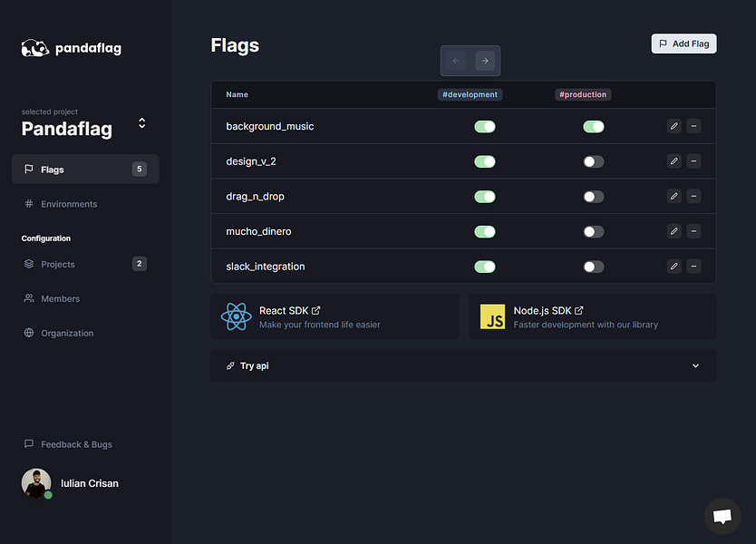The height and width of the screenshot is (544, 756).
Task: Remove the background_music flag with minus icon
Action: click(693, 126)
